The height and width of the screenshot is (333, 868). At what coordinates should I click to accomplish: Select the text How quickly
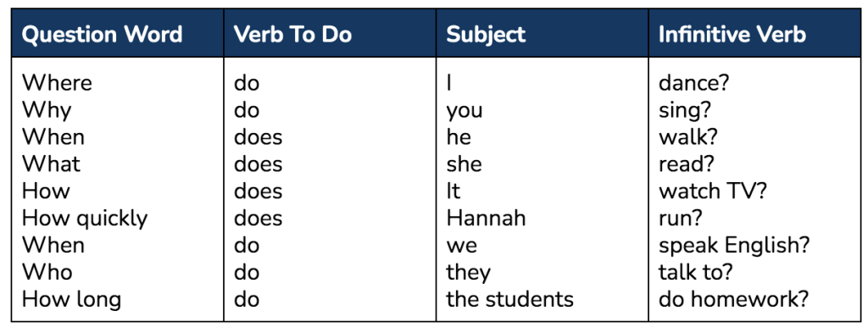(x=85, y=219)
